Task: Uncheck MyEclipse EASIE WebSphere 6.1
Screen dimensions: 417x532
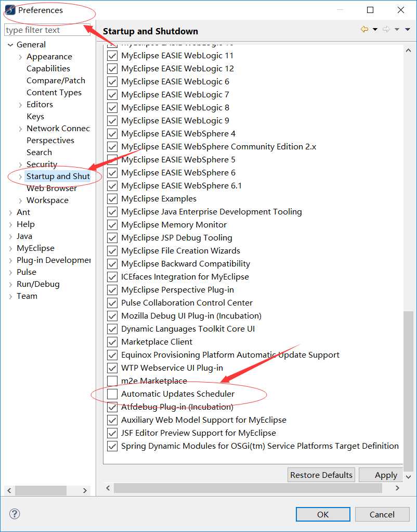Action: (112, 186)
